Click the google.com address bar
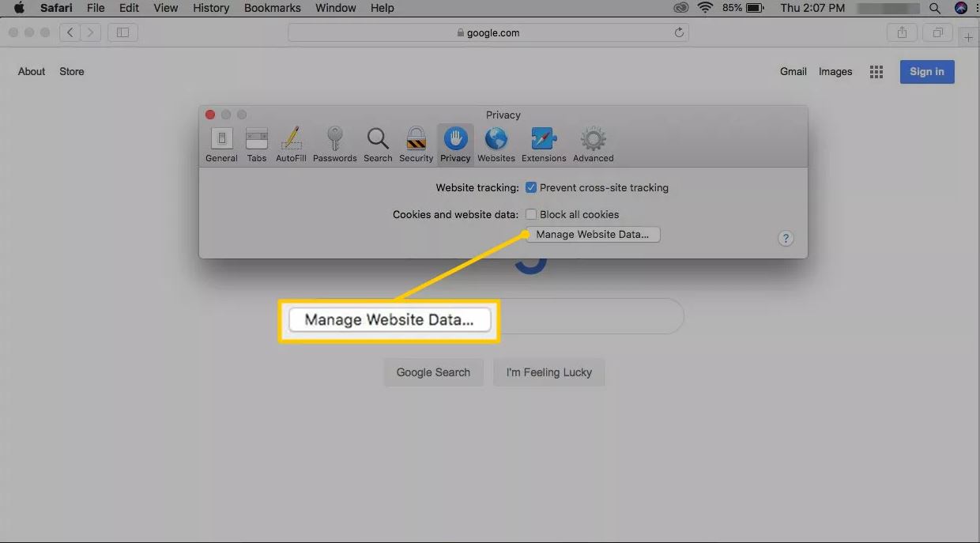Viewport: 980px width, 543px height. coord(488,33)
